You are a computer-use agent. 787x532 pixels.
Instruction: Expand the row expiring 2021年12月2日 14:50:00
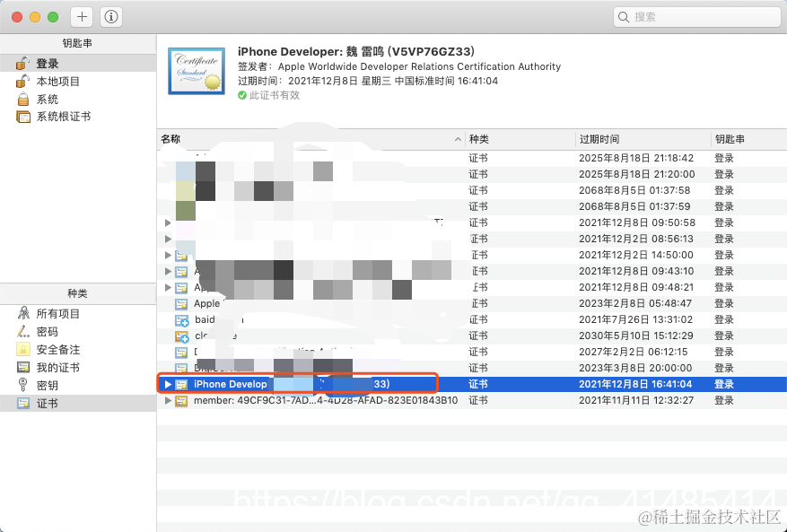(168, 255)
